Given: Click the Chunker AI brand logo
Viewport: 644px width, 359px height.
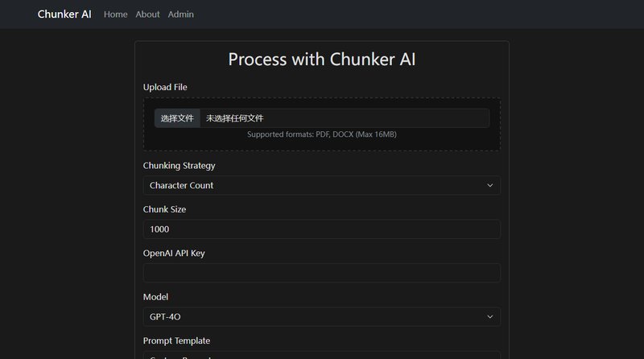Looking at the screenshot, I should [64, 14].
